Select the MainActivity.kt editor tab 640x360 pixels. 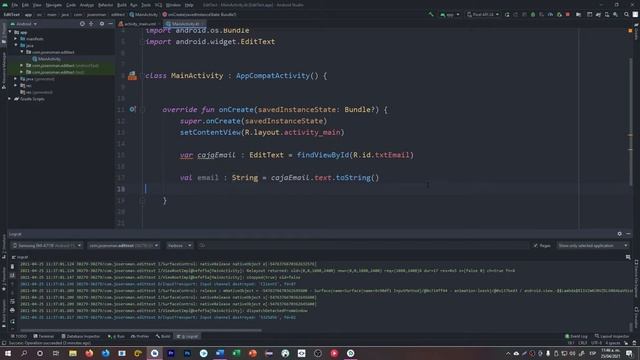click(x=184, y=24)
